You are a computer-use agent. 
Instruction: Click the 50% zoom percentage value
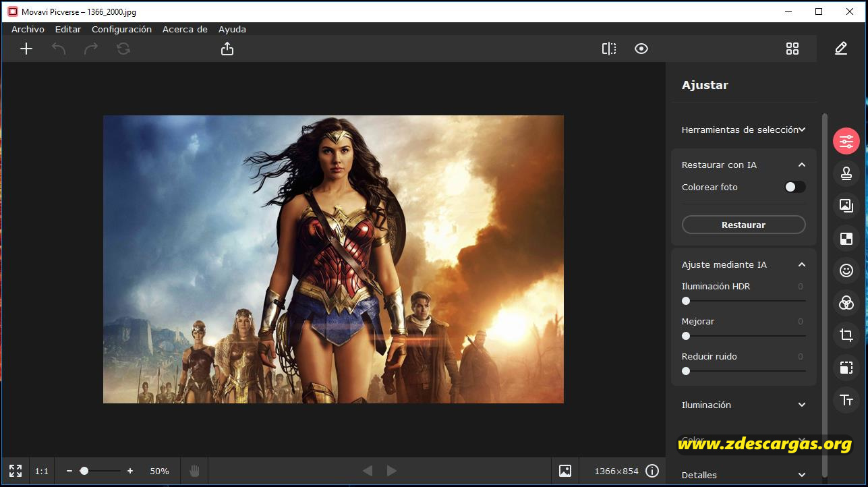[159, 471]
